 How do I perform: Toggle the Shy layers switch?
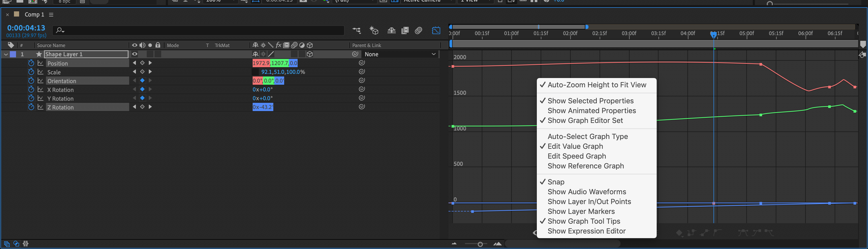[392, 31]
